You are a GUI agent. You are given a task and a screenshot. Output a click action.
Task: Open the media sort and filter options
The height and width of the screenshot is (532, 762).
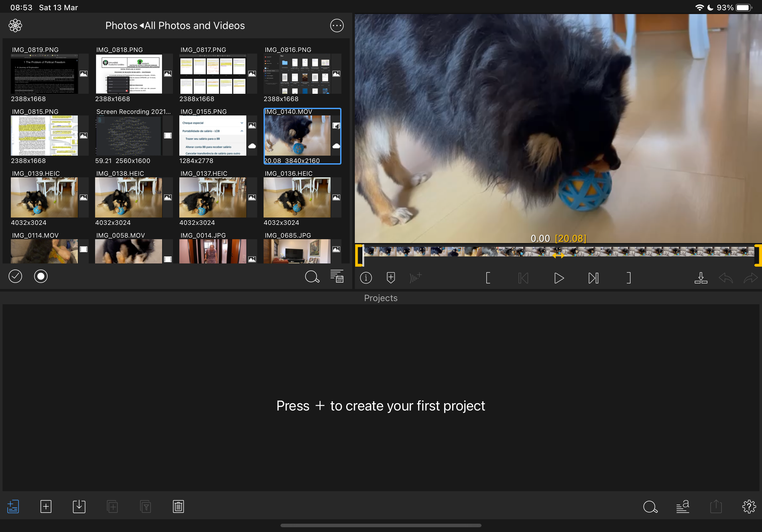pyautogui.click(x=337, y=276)
